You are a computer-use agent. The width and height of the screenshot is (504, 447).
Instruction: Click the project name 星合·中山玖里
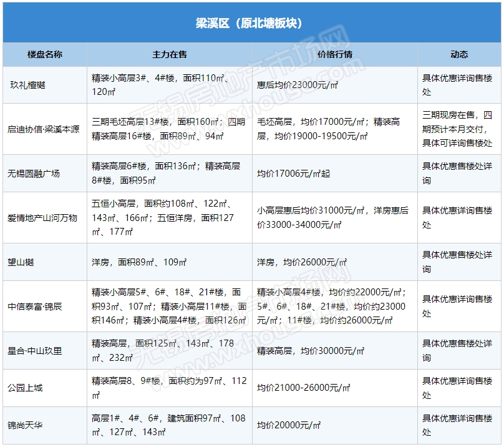[35, 350]
